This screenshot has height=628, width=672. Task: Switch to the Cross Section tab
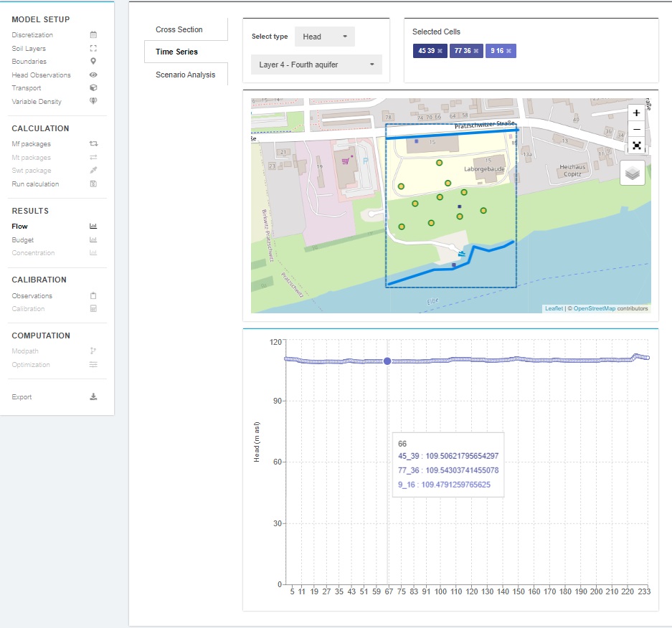point(178,29)
